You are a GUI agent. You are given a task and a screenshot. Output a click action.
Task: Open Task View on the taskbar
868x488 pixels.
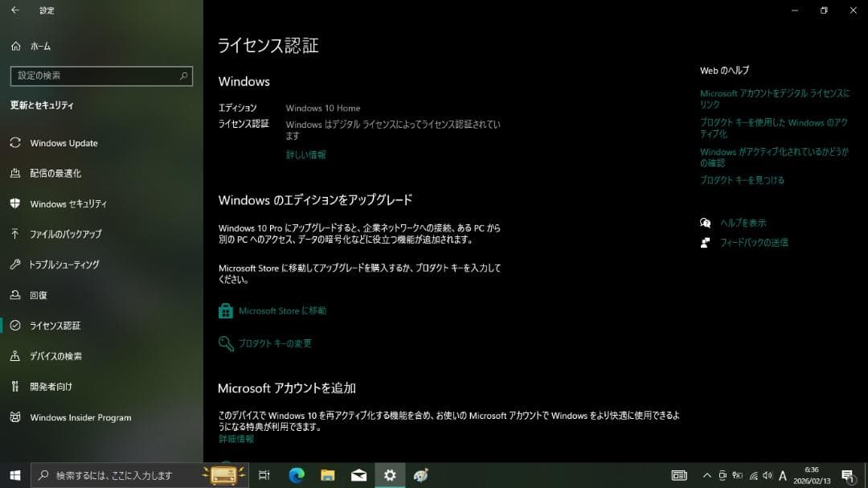pos(264,475)
